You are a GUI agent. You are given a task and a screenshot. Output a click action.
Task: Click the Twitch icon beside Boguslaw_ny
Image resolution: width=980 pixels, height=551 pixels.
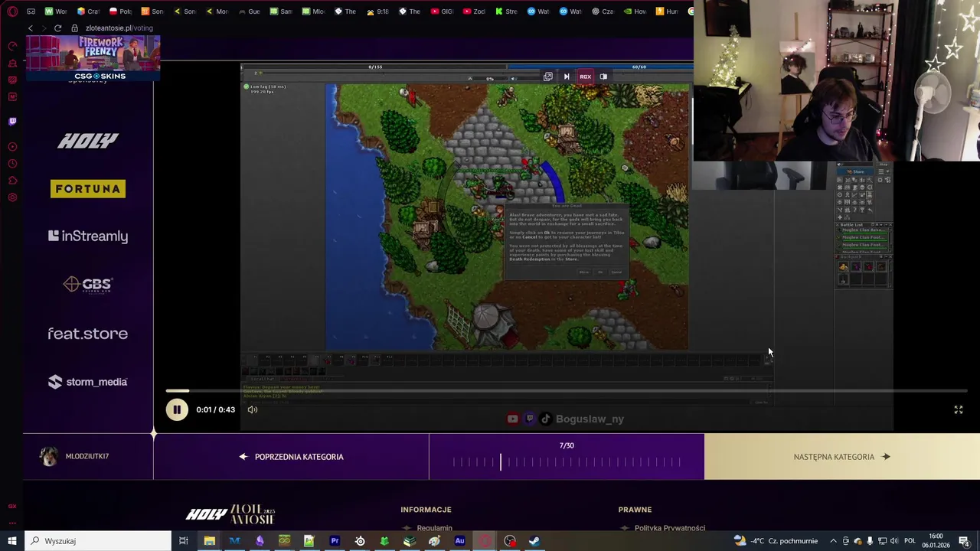click(529, 419)
